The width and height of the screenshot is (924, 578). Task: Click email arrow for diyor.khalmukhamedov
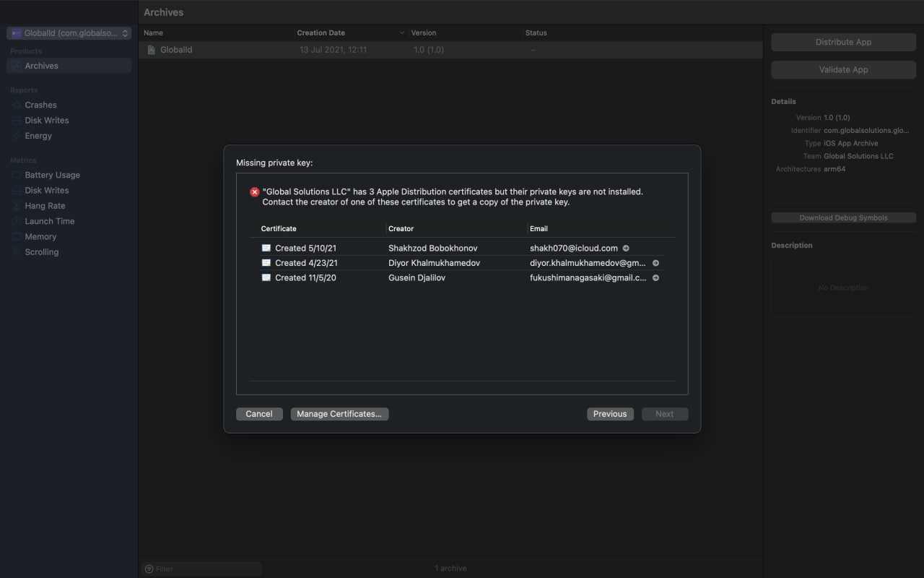pyautogui.click(x=655, y=263)
